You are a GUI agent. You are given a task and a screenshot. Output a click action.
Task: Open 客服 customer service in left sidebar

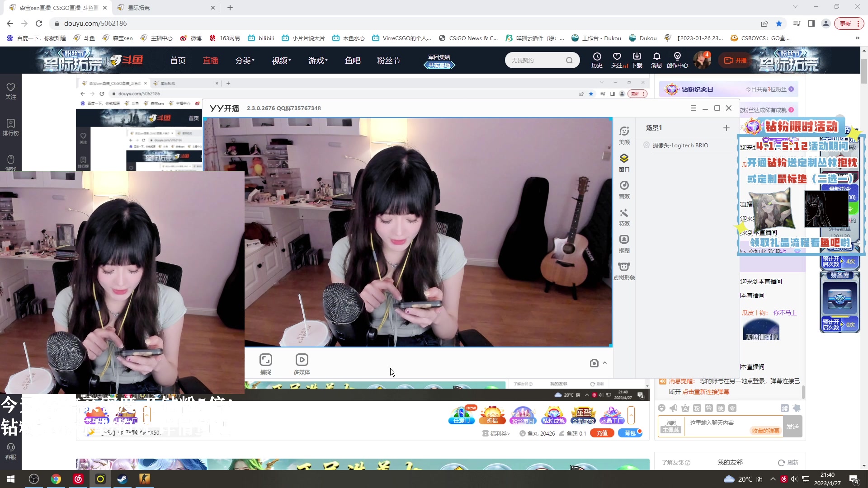click(11, 451)
